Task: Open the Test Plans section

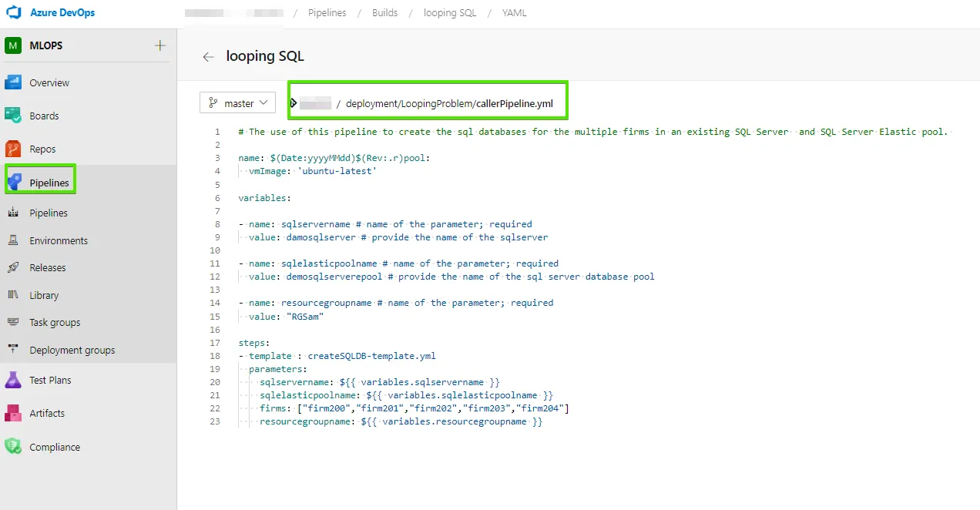Action: tap(50, 379)
